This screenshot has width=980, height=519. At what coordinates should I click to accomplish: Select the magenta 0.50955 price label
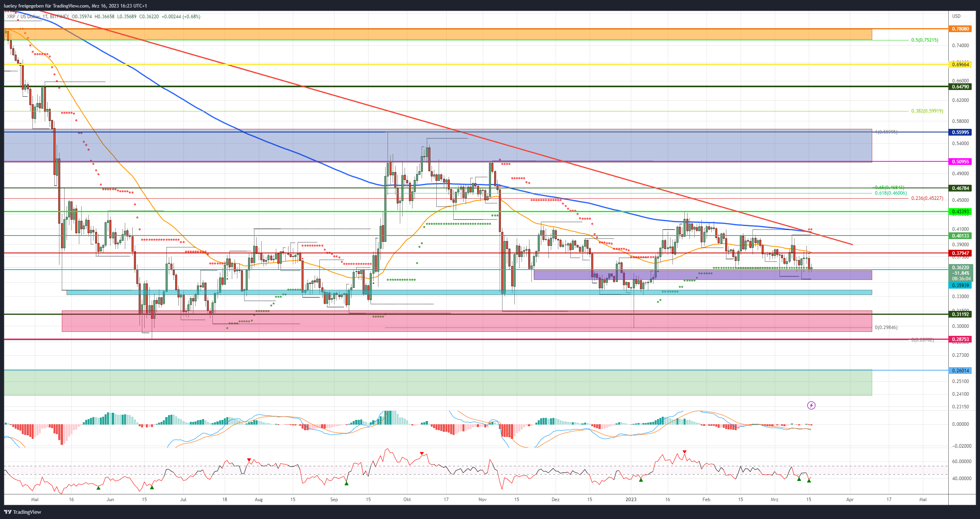pyautogui.click(x=960, y=161)
